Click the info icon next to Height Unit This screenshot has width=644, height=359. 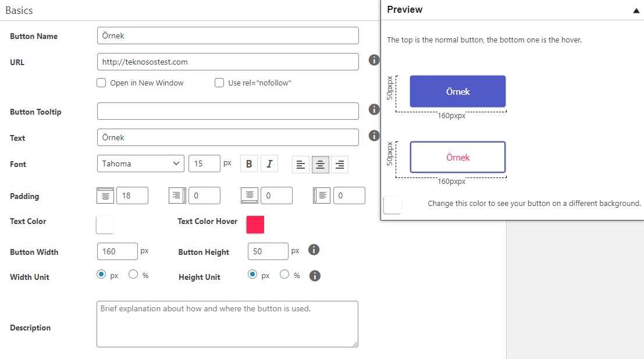[315, 276]
